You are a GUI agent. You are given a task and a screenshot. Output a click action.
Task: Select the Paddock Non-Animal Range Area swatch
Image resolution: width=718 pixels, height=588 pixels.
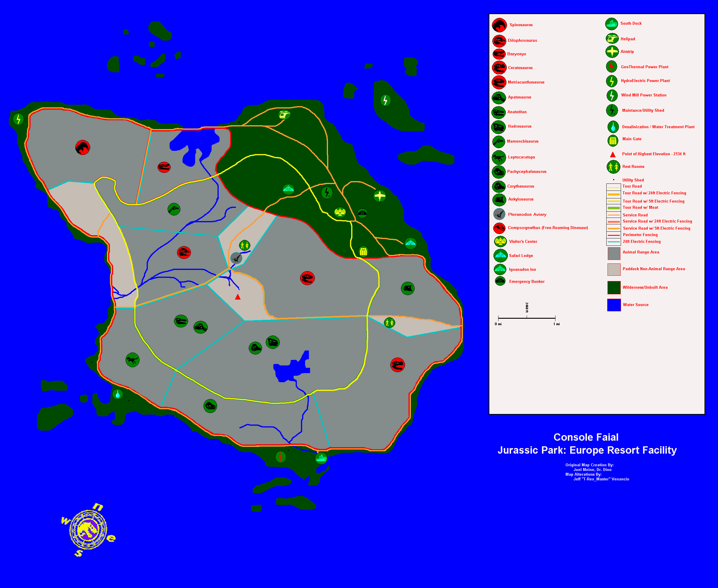pos(614,270)
